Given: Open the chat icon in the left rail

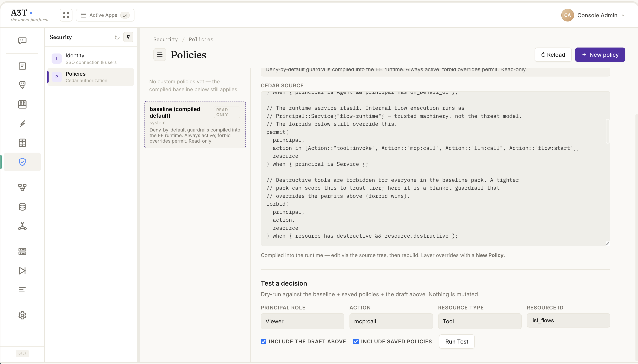Looking at the screenshot, I should 22,40.
